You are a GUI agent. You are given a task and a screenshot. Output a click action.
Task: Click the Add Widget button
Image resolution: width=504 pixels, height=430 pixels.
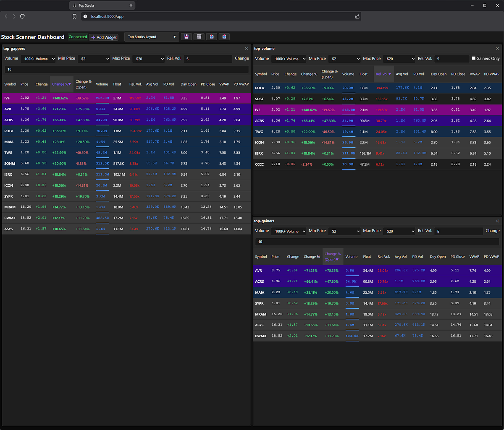tap(104, 37)
